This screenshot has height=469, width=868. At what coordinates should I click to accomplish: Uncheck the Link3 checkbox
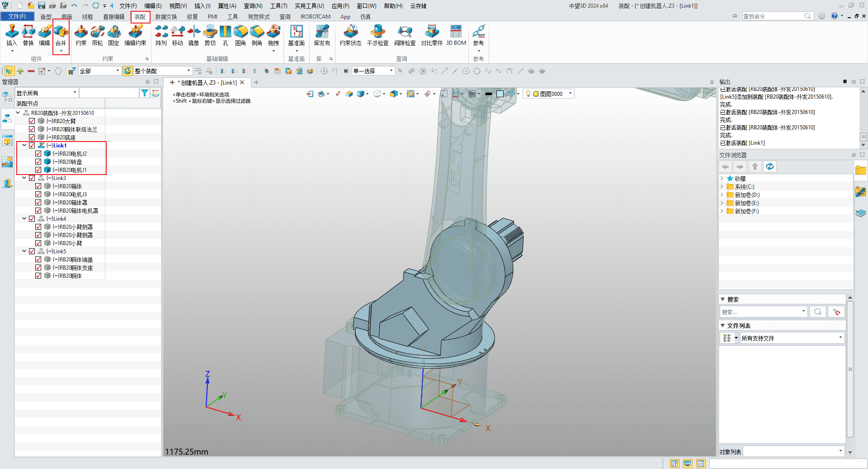(x=32, y=178)
